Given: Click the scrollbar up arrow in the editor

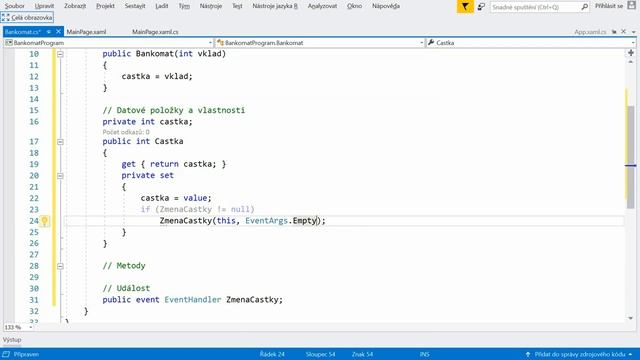Looking at the screenshot, I should coord(631,62).
